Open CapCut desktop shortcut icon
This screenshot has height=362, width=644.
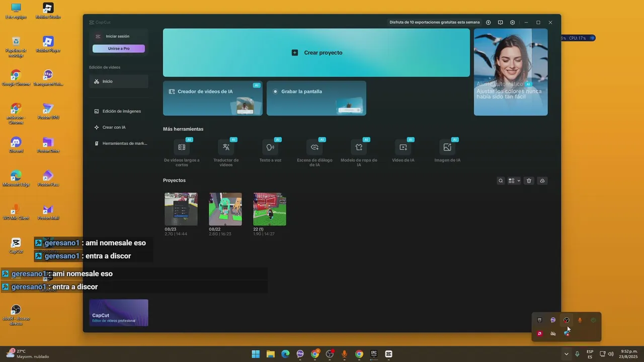point(16,245)
